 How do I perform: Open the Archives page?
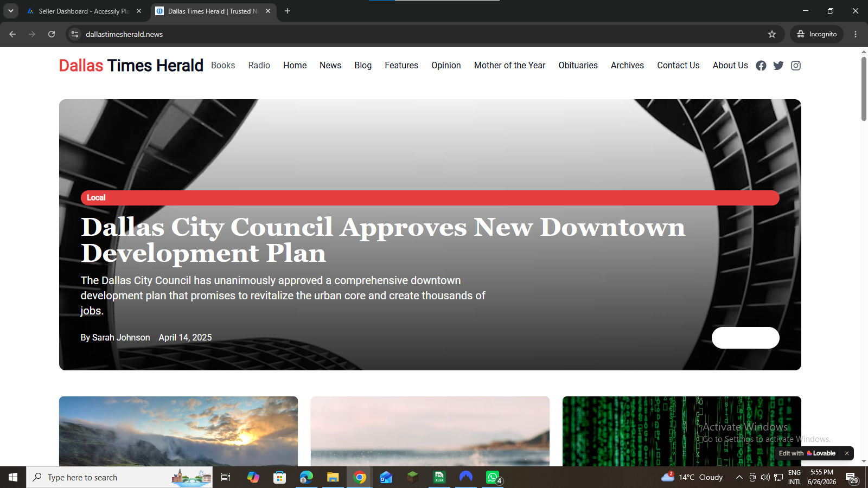point(627,65)
